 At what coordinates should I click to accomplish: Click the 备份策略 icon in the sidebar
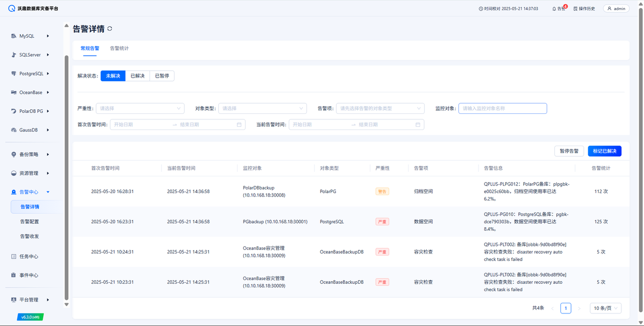pyautogui.click(x=14, y=154)
